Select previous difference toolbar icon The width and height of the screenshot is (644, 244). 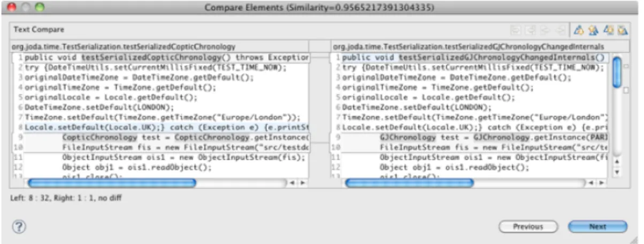pos(593,30)
